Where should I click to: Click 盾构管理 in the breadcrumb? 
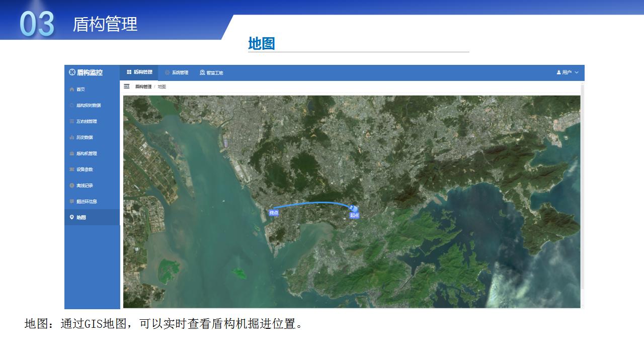(x=143, y=87)
